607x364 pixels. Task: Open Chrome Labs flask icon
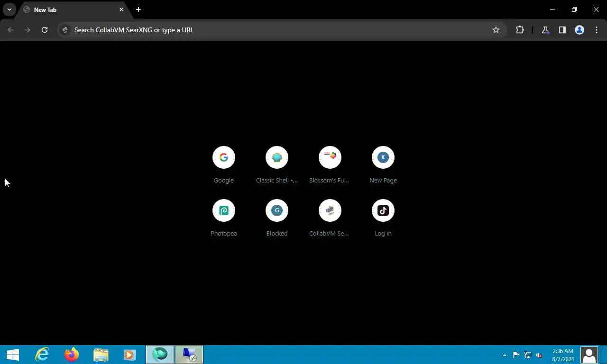[545, 30]
